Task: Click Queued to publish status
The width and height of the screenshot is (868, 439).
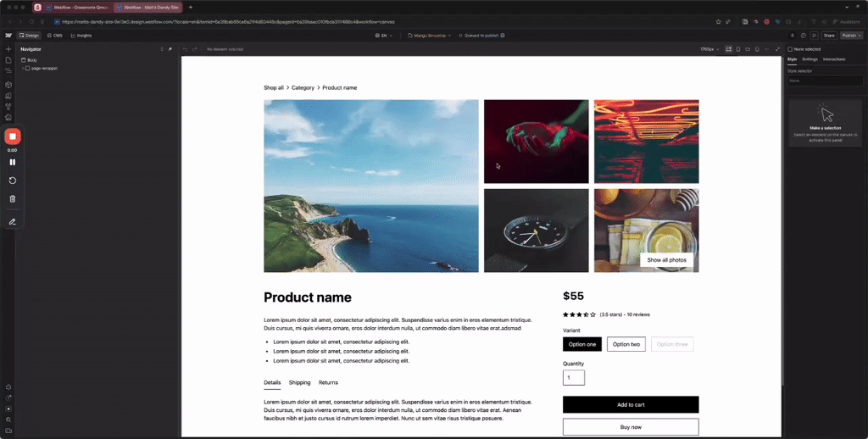Action: [481, 36]
